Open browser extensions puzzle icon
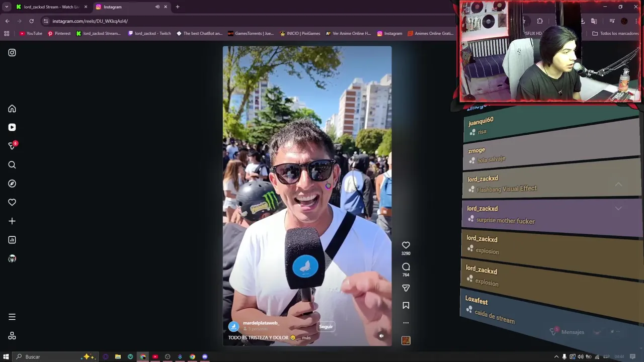This screenshot has width=644, height=362. [x=540, y=21]
